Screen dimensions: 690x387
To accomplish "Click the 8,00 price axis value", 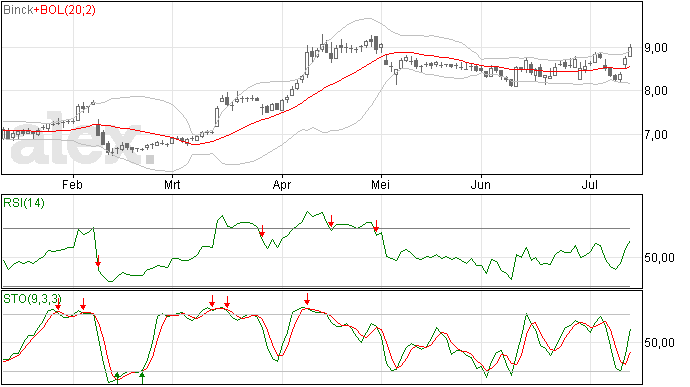I will pos(656,91).
